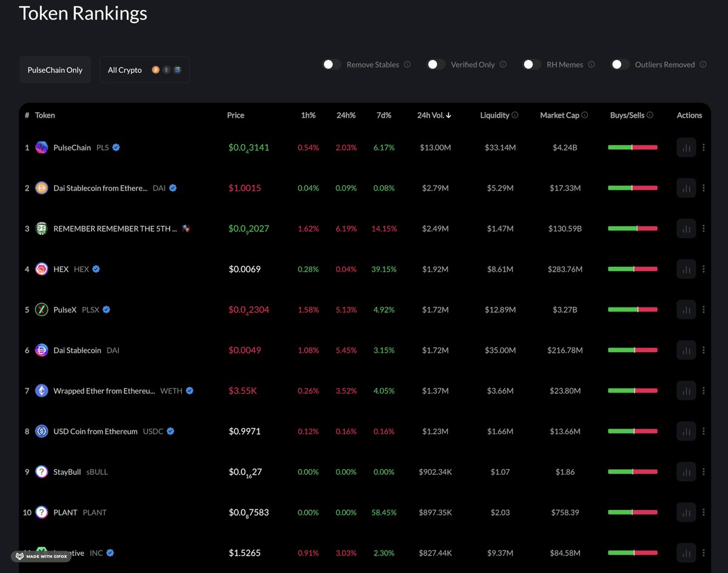Image resolution: width=728 pixels, height=573 pixels.
Task: Open more options menu for USDC row
Action: pos(704,431)
